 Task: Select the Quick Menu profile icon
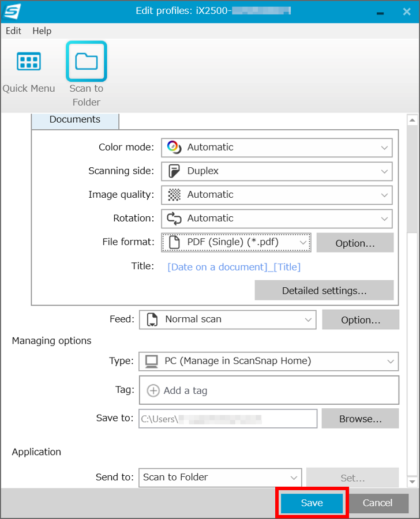(x=29, y=62)
